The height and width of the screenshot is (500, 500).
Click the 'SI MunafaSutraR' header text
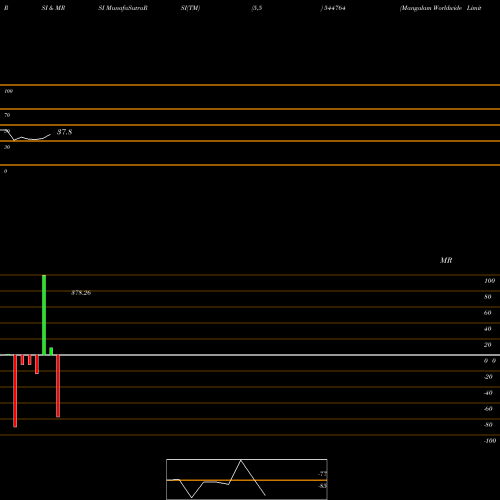click(x=123, y=8)
